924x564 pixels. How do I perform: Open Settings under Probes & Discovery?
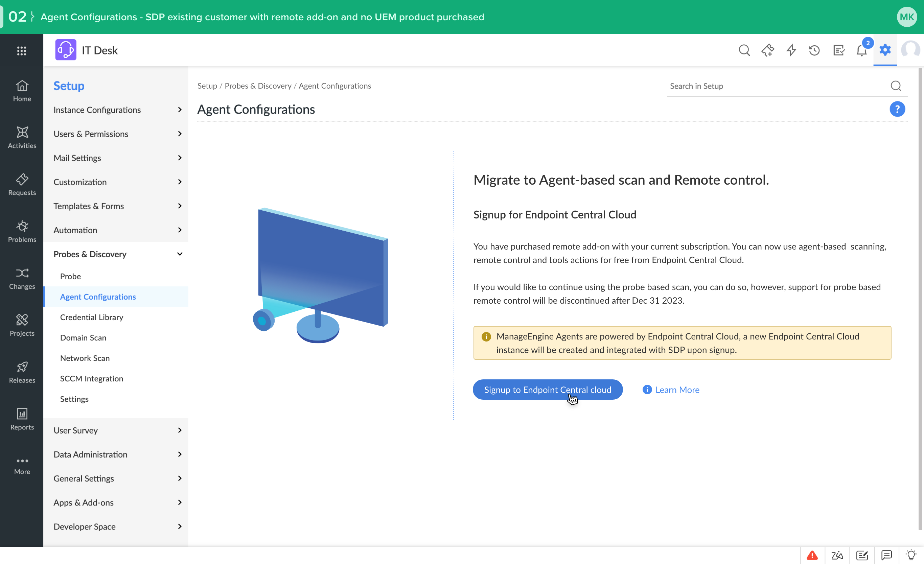click(116, 399)
